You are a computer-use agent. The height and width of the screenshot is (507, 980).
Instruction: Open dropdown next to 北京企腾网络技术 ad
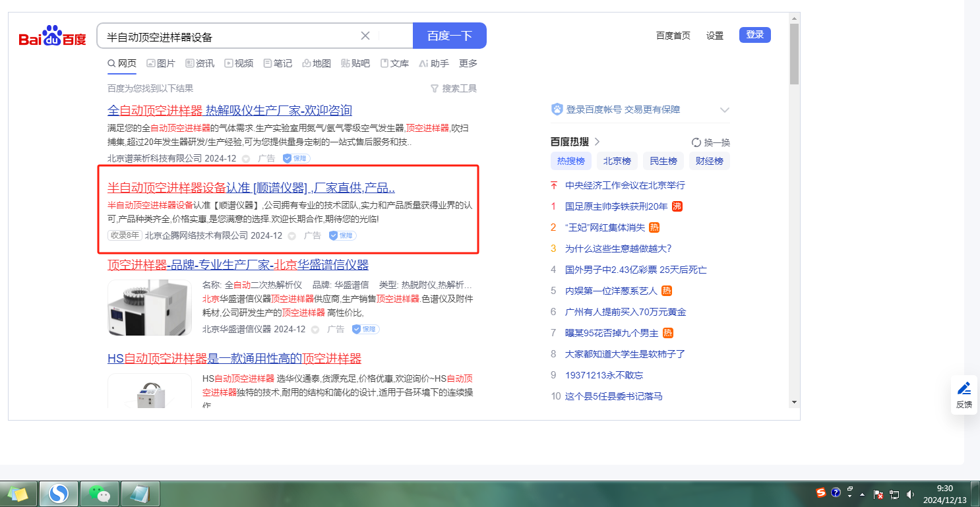(291, 236)
